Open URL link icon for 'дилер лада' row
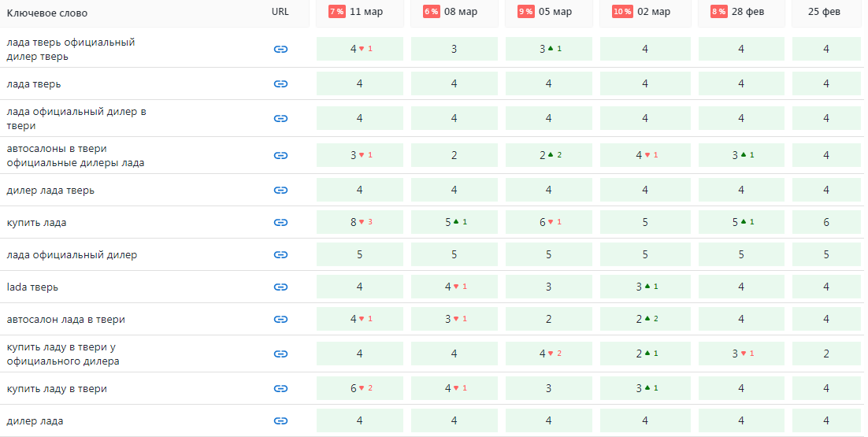This screenshot has width=868, height=437. pyautogui.click(x=280, y=421)
